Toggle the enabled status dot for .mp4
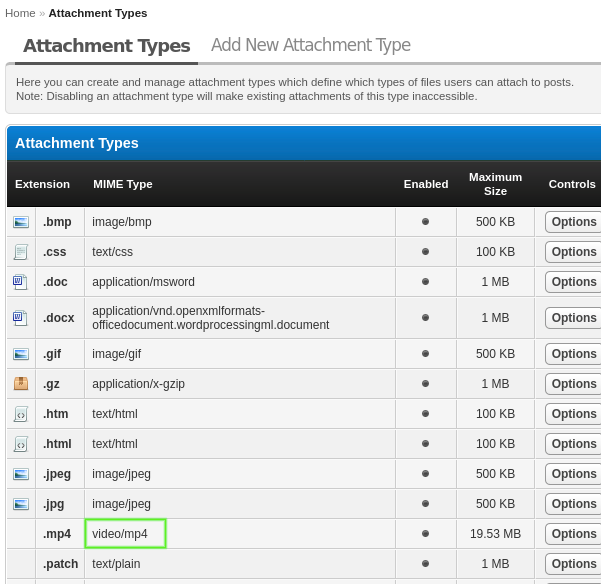Viewport: 601px width, 584px height. click(x=425, y=534)
